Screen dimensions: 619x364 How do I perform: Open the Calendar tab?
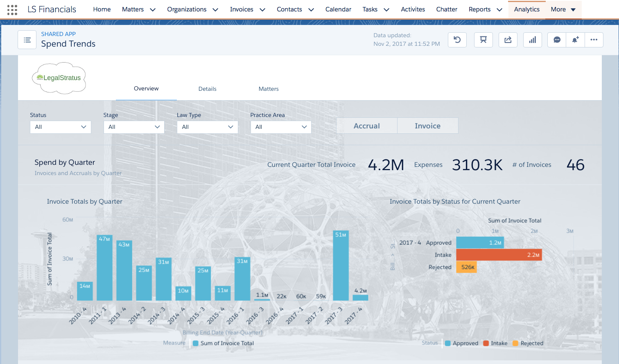click(338, 9)
